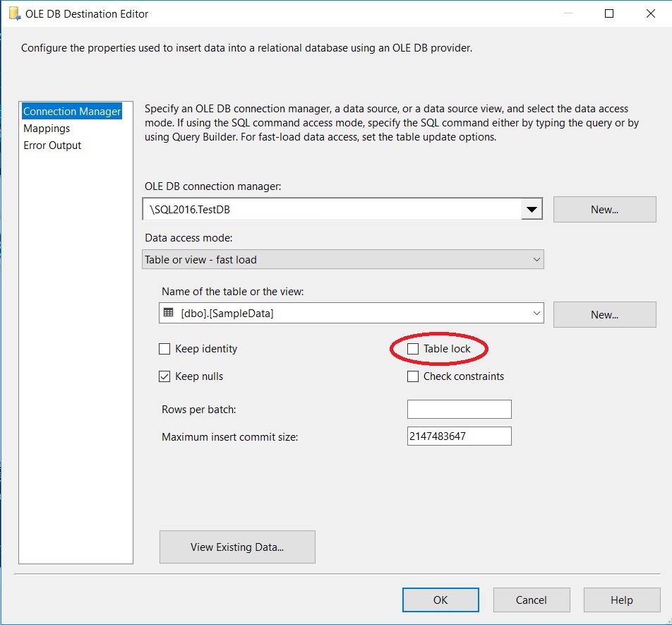Open the Error Output page

(52, 145)
